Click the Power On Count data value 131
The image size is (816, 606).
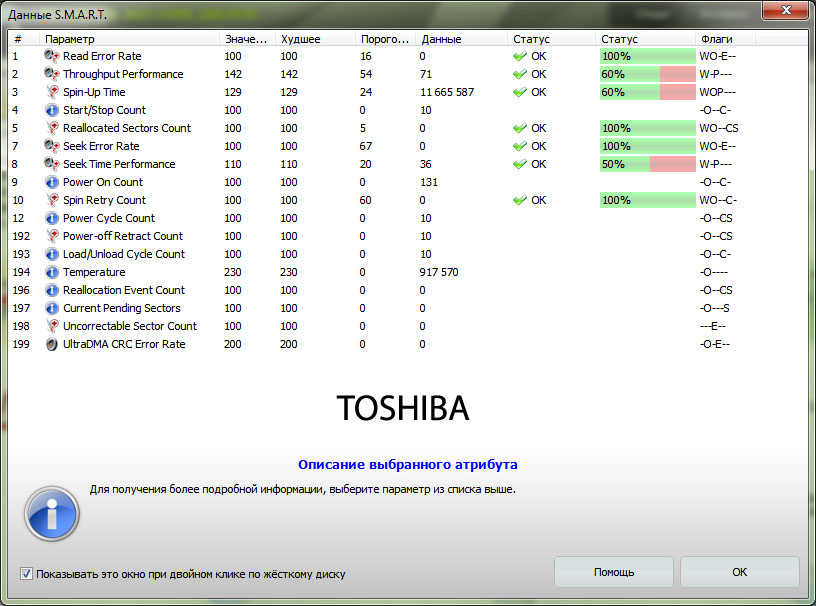tap(429, 182)
